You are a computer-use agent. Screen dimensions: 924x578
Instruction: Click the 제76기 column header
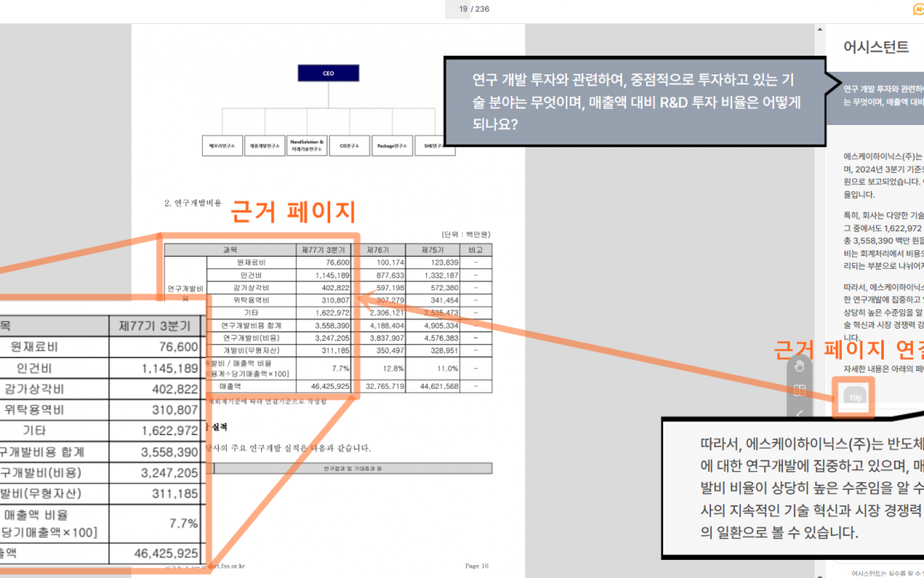(x=378, y=250)
